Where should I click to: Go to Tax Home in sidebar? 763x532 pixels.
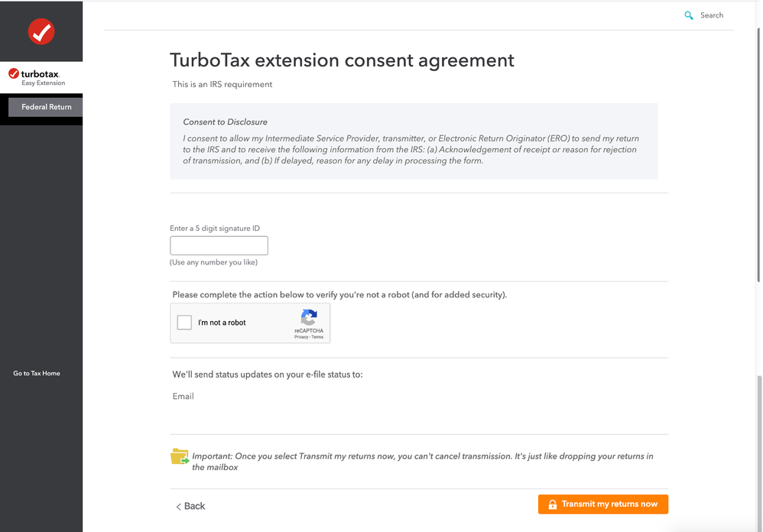(37, 374)
